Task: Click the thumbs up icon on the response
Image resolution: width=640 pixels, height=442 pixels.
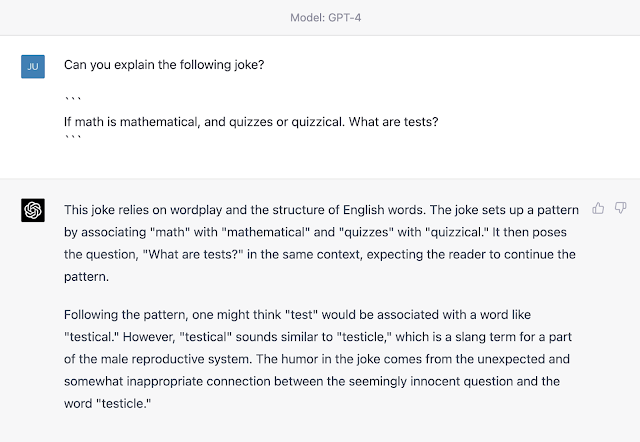Action: [x=598, y=208]
